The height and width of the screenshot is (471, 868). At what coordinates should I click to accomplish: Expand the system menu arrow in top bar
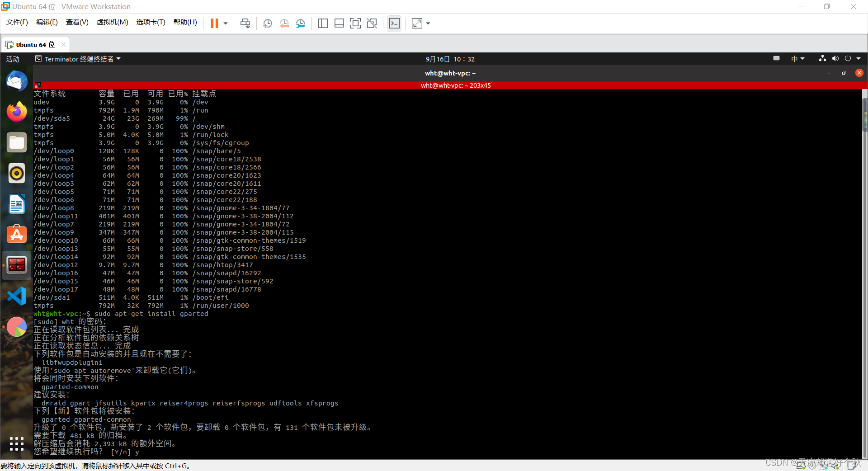point(859,59)
